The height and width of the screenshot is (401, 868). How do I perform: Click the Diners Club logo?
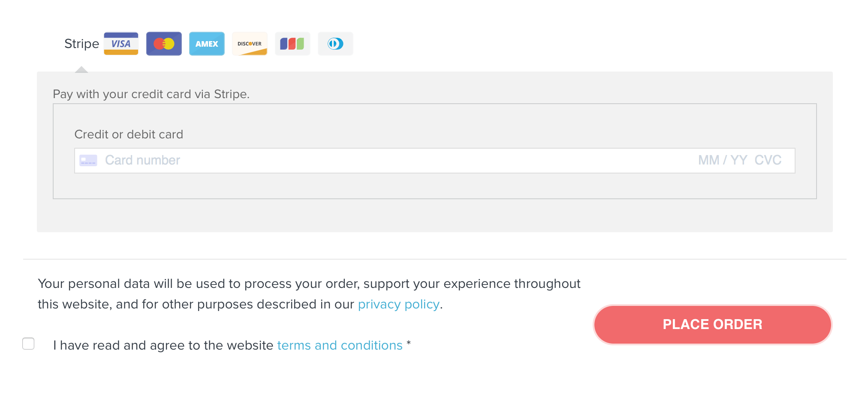(x=335, y=44)
